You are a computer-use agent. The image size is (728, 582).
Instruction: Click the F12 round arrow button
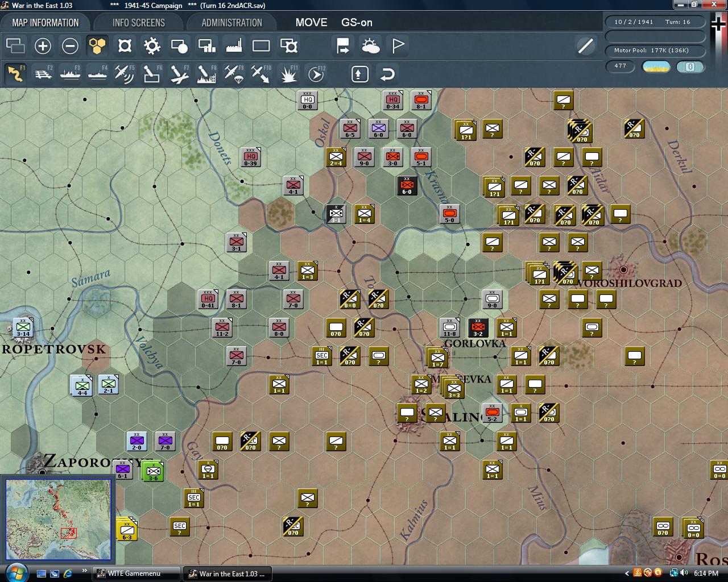tap(316, 74)
